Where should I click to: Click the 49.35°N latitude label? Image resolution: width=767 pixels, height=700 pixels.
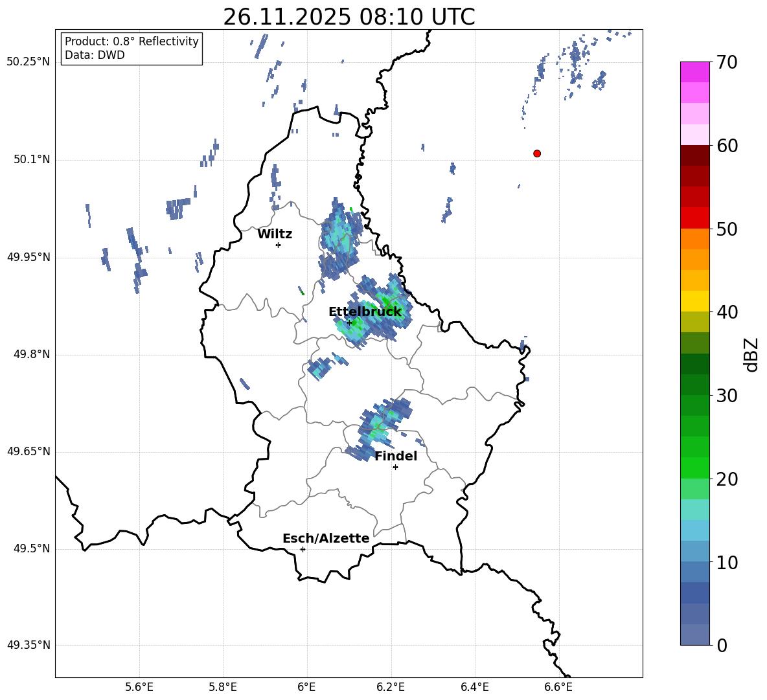(29, 645)
